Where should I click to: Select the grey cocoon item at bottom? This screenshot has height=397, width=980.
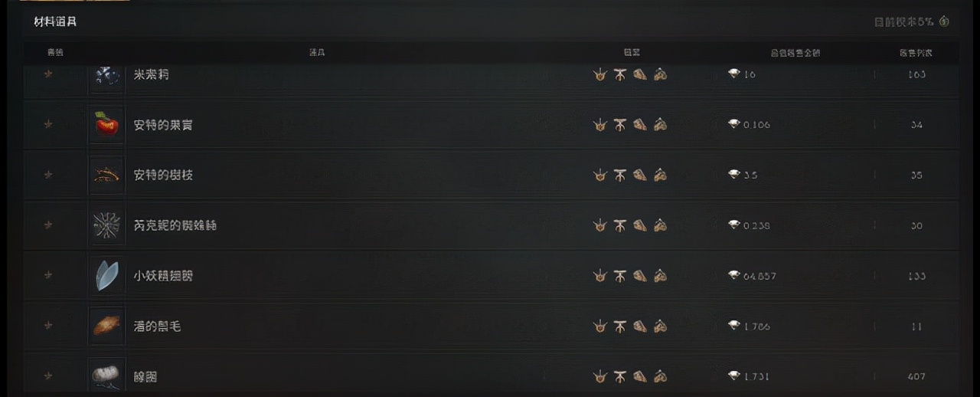pos(106,376)
